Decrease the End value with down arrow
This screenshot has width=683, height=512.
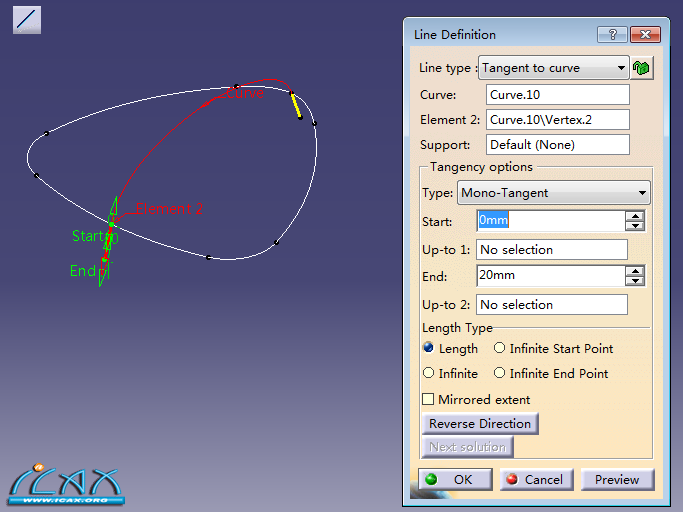pyautogui.click(x=636, y=281)
